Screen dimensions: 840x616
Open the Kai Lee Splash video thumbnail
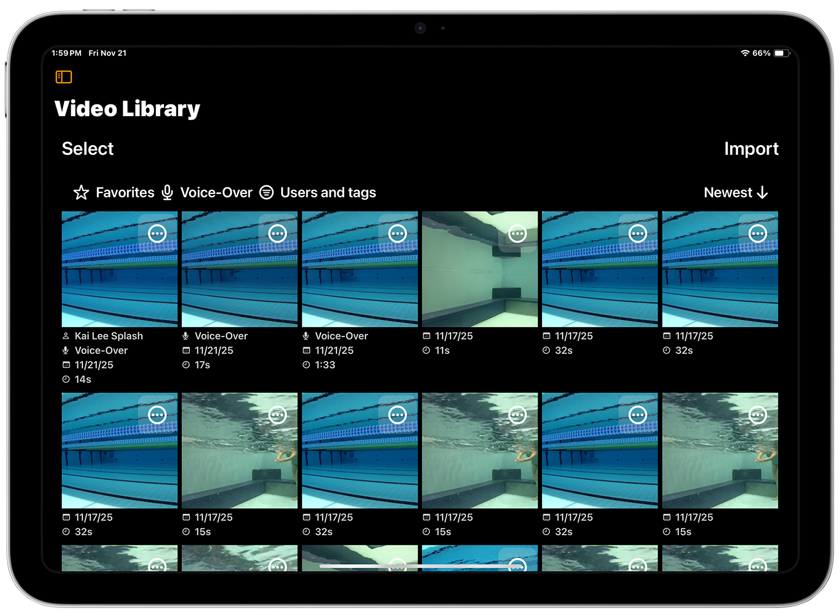(120, 269)
